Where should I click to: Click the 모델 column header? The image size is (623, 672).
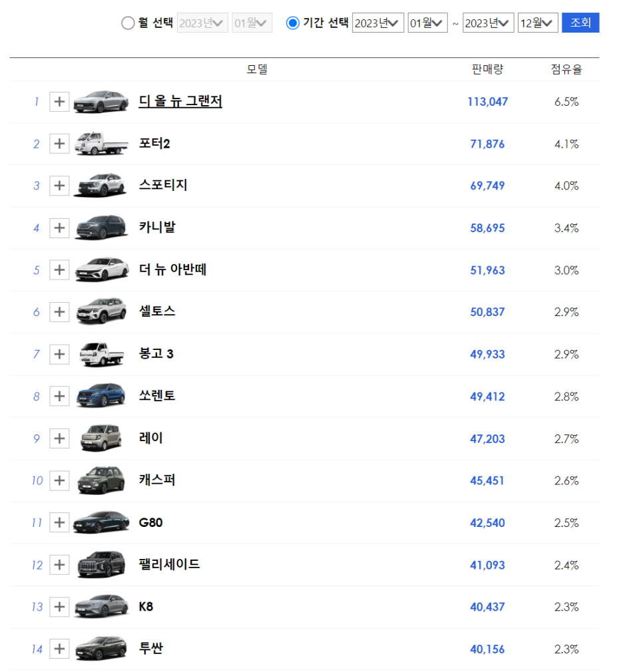(257, 69)
